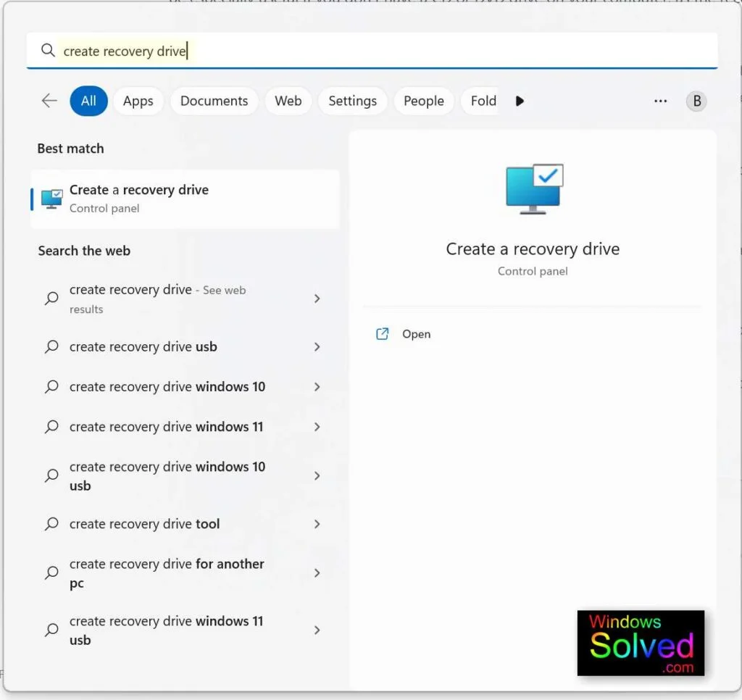
Task: Open the three-dot more options menu
Action: (661, 101)
